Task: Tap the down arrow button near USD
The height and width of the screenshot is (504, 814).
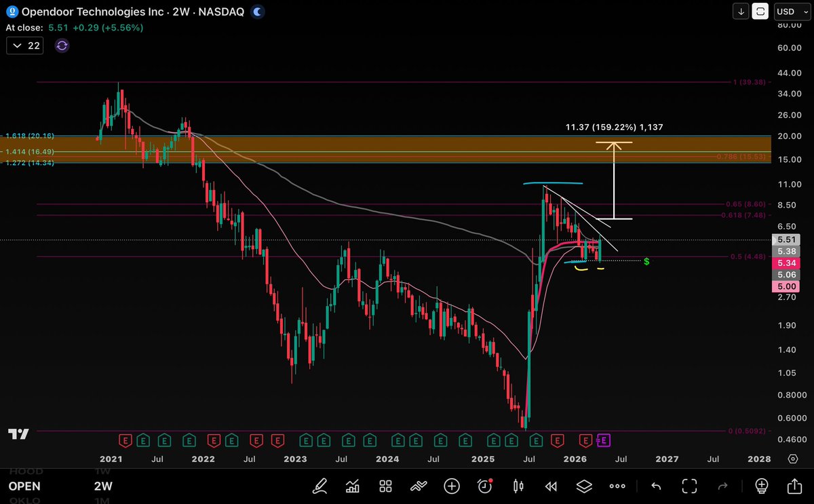Action: 741,12
